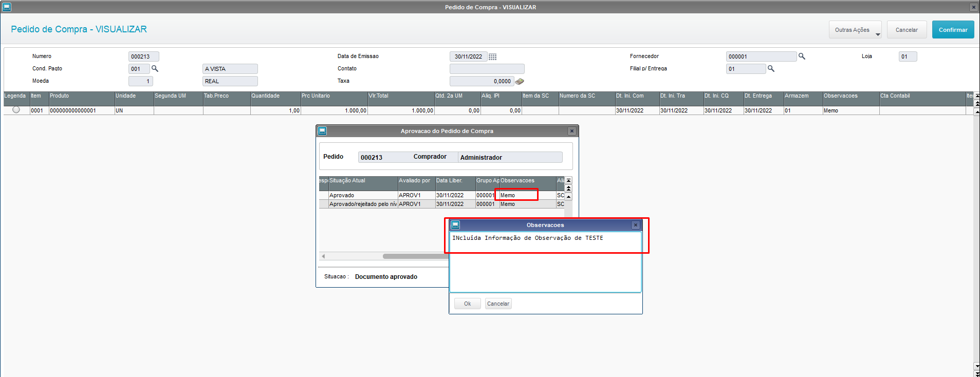
Task: Click the Memo cell in purchase items grid
Action: [x=850, y=110]
